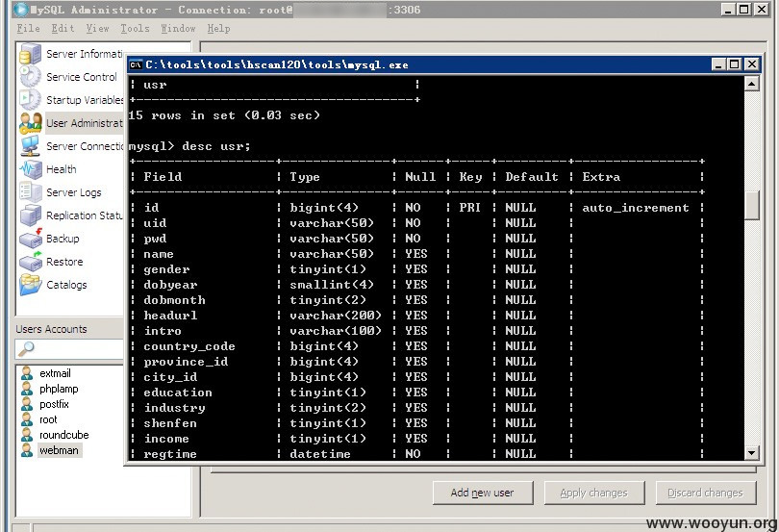The height and width of the screenshot is (532, 779).
Task: Click the console vertical scrollbar thumb
Action: (752, 205)
